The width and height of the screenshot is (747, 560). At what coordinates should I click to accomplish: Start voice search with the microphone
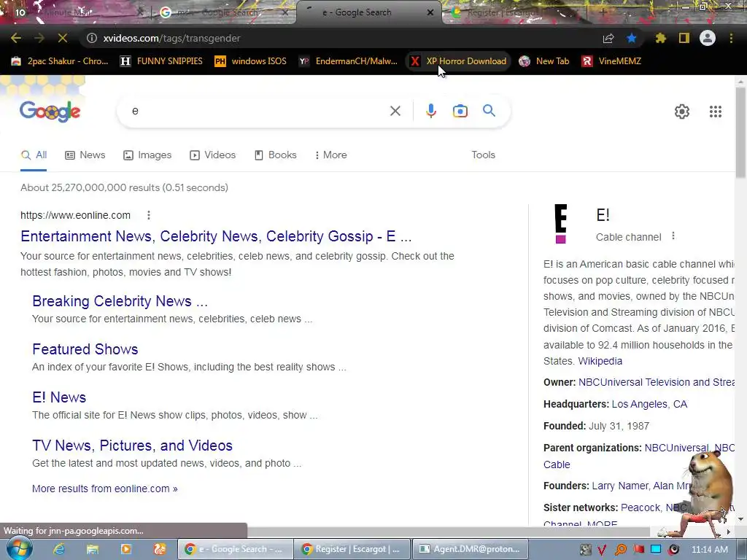pyautogui.click(x=430, y=111)
